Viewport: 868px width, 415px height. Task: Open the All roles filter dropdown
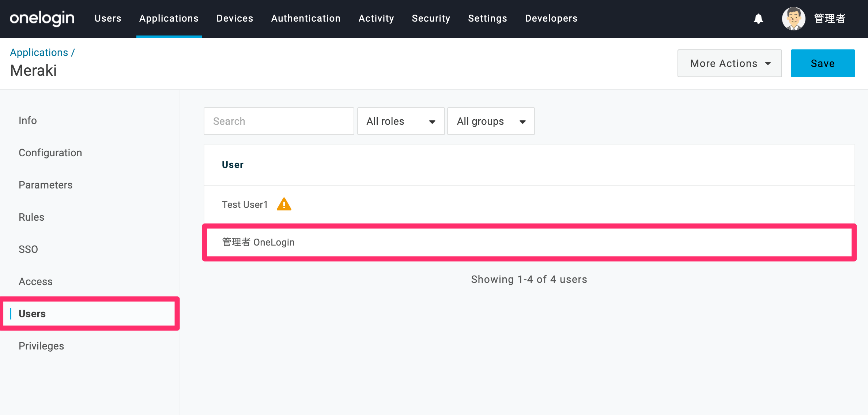[401, 121]
